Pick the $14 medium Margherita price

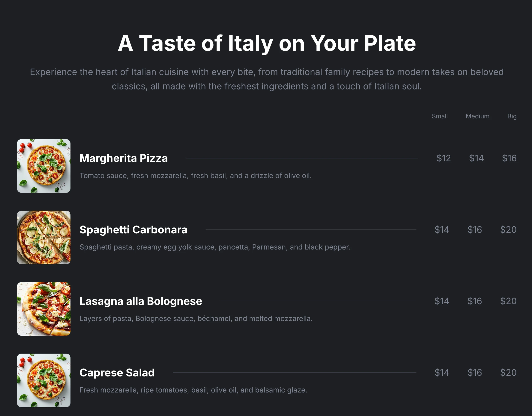pyautogui.click(x=476, y=158)
